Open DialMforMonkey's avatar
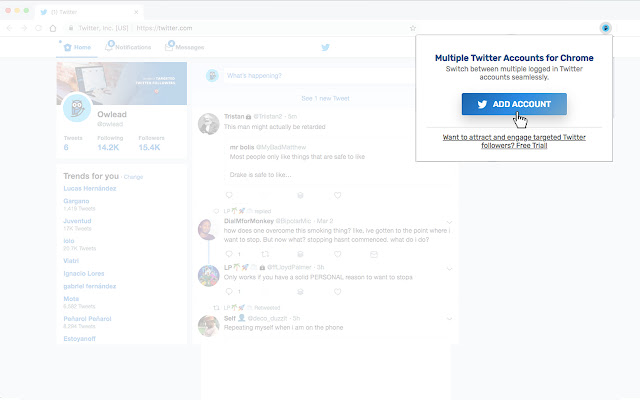 pyautogui.click(x=207, y=229)
